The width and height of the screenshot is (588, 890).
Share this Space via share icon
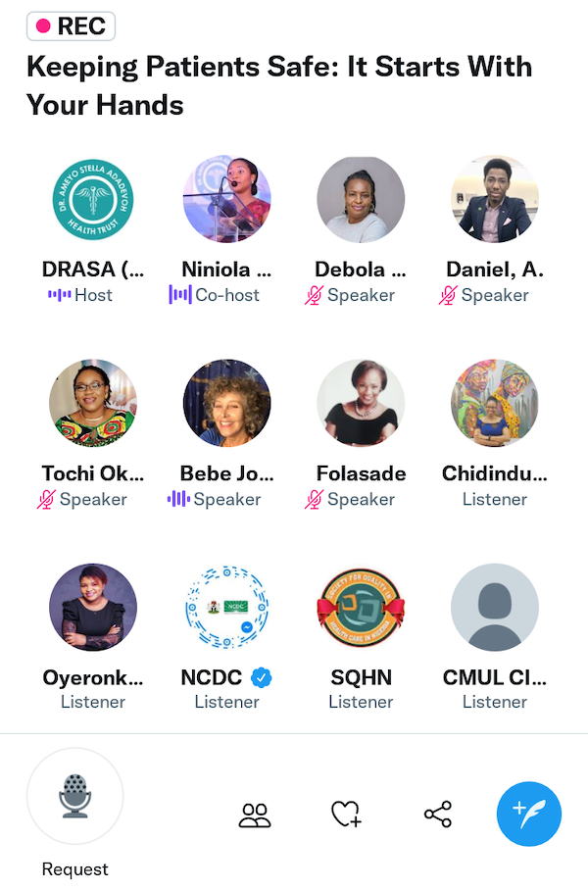tap(438, 814)
